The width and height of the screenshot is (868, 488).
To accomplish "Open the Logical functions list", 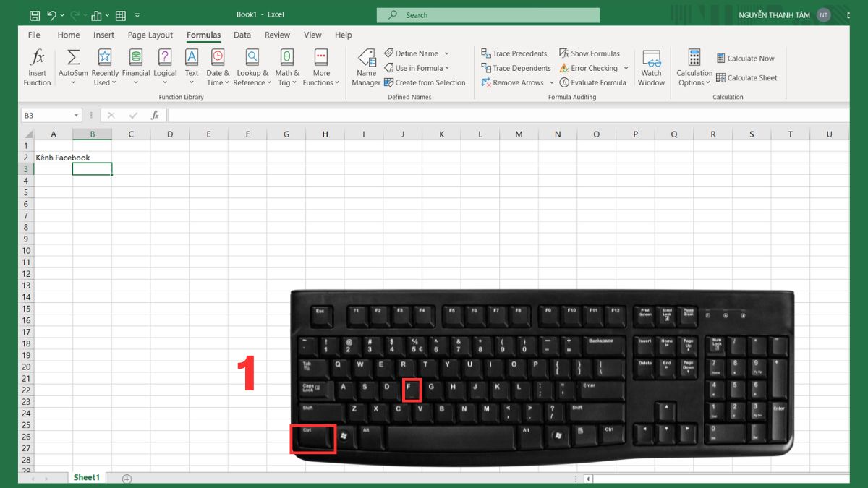I will click(x=165, y=68).
